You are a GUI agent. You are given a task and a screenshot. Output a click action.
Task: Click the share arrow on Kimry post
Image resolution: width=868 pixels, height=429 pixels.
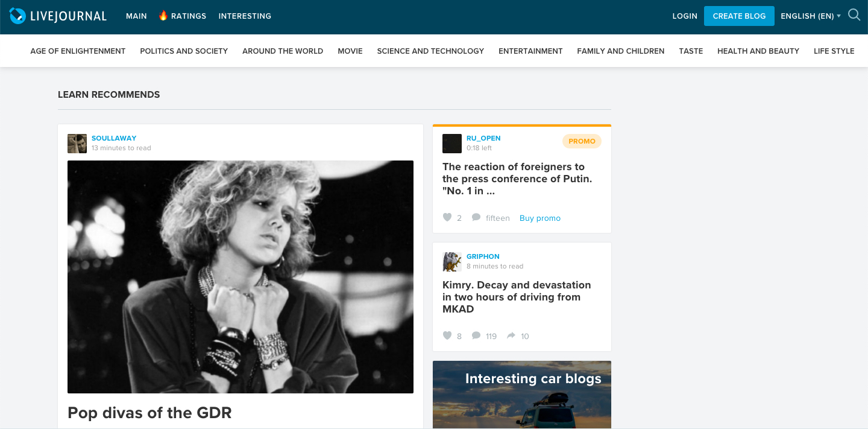click(511, 335)
